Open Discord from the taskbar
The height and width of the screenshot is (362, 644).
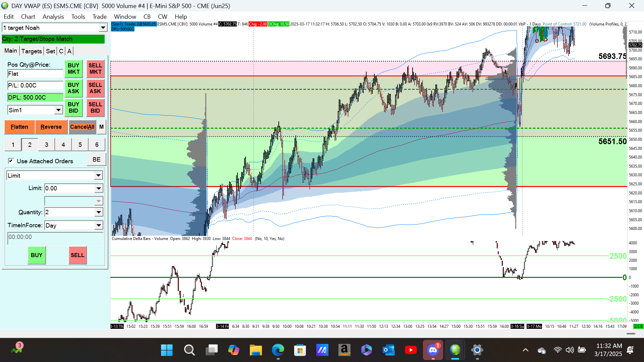(433, 350)
